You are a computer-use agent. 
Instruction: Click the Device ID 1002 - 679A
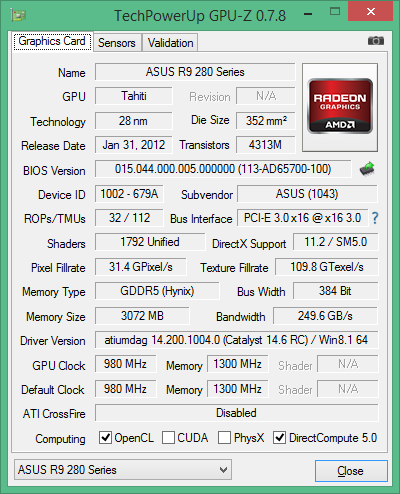click(129, 194)
